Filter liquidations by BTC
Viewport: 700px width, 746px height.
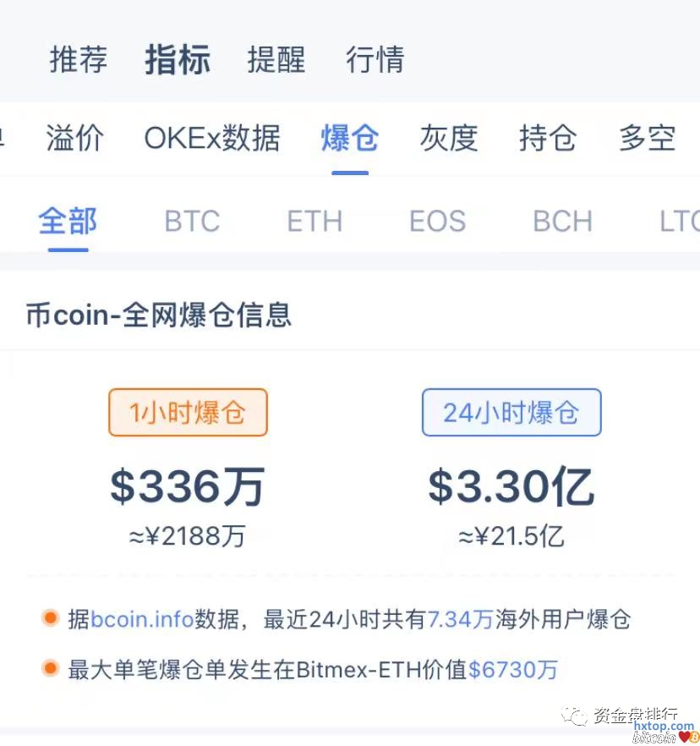point(192,222)
